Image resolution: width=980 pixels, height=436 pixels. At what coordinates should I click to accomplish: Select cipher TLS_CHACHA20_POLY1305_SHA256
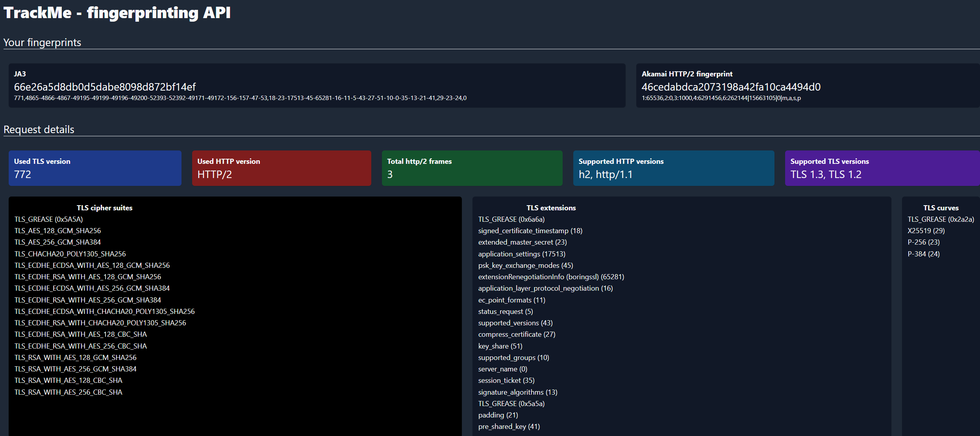pyautogui.click(x=70, y=254)
